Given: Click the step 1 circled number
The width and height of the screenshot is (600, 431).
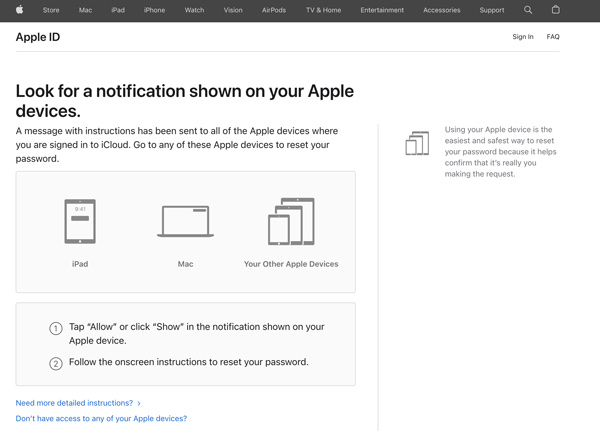Looking at the screenshot, I should tap(56, 328).
